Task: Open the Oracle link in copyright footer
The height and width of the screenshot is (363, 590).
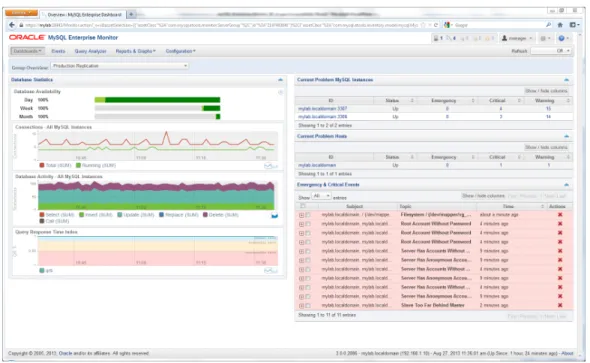Action: [x=65, y=353]
